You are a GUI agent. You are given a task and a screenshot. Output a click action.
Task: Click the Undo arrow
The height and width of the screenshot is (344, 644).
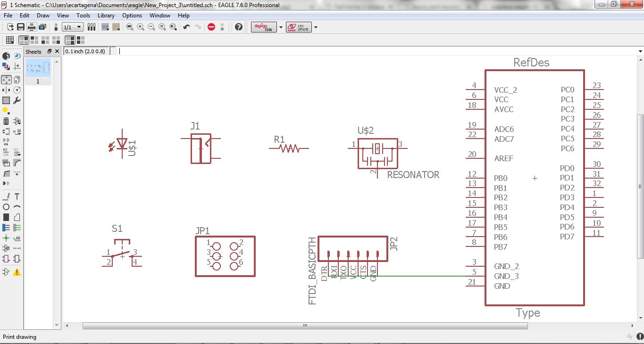187,27
